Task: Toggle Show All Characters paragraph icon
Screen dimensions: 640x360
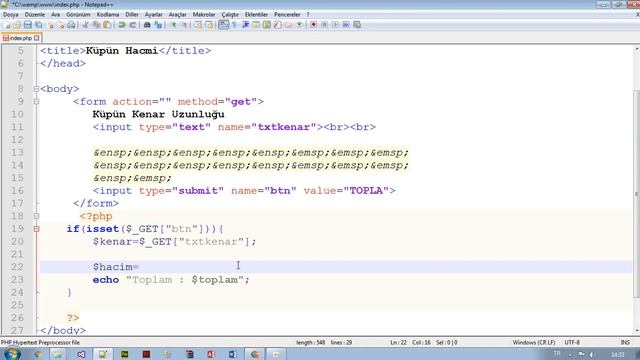Action: point(234,25)
